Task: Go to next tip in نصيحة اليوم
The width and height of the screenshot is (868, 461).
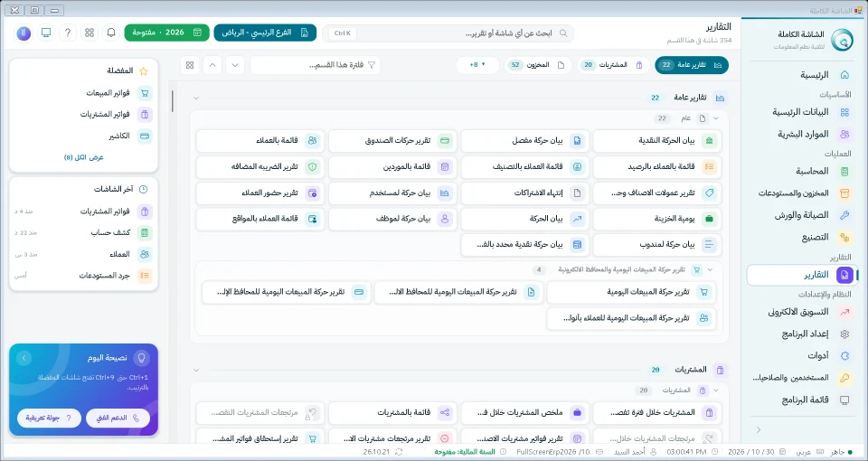Action: click(x=24, y=358)
